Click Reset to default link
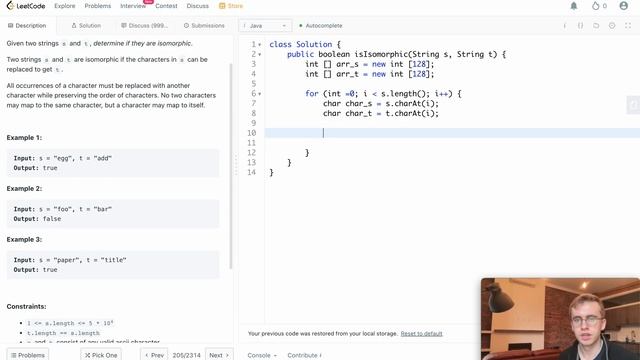Screen dimensions: 640x360 (x=421, y=333)
